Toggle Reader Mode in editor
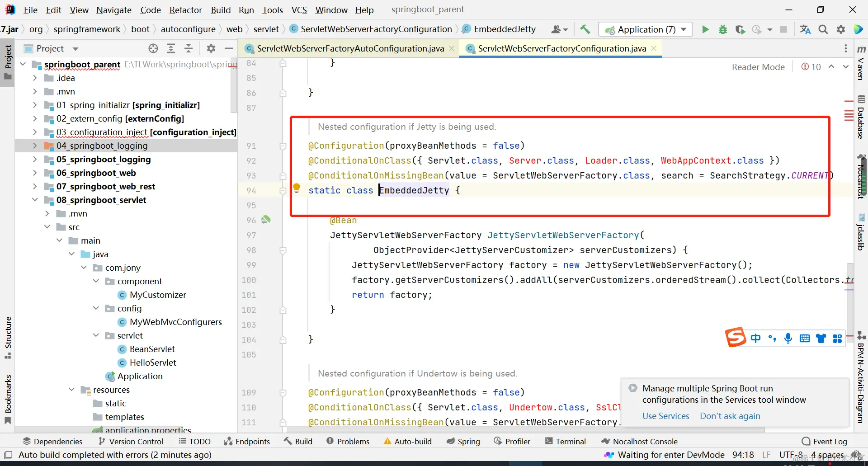This screenshot has height=466, width=868. (x=758, y=67)
